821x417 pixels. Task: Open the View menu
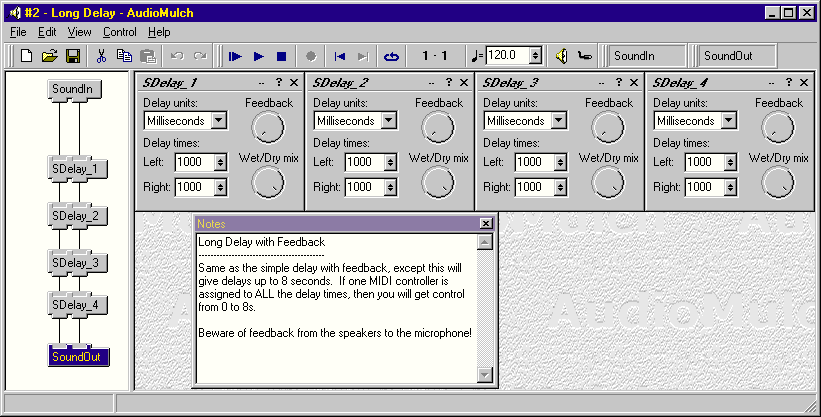coord(80,32)
